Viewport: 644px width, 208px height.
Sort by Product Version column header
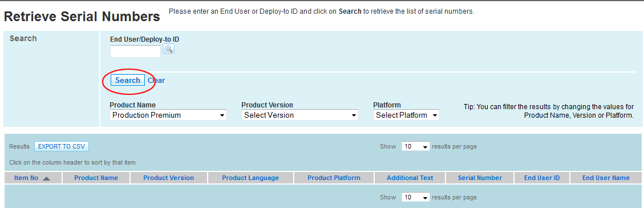click(168, 178)
